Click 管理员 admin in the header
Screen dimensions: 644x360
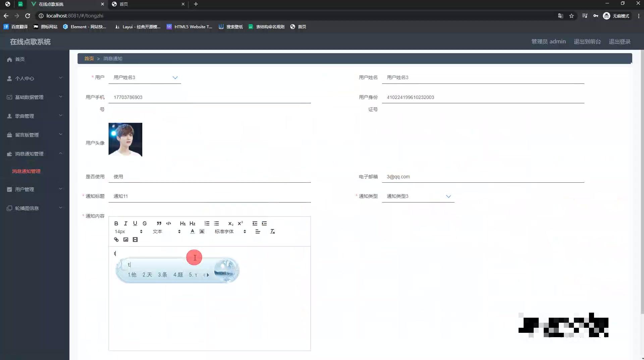(548, 41)
